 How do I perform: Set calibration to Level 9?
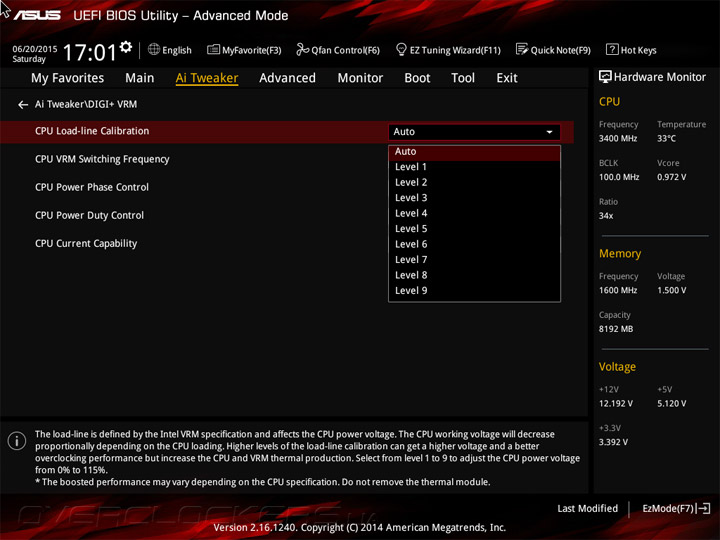474,291
